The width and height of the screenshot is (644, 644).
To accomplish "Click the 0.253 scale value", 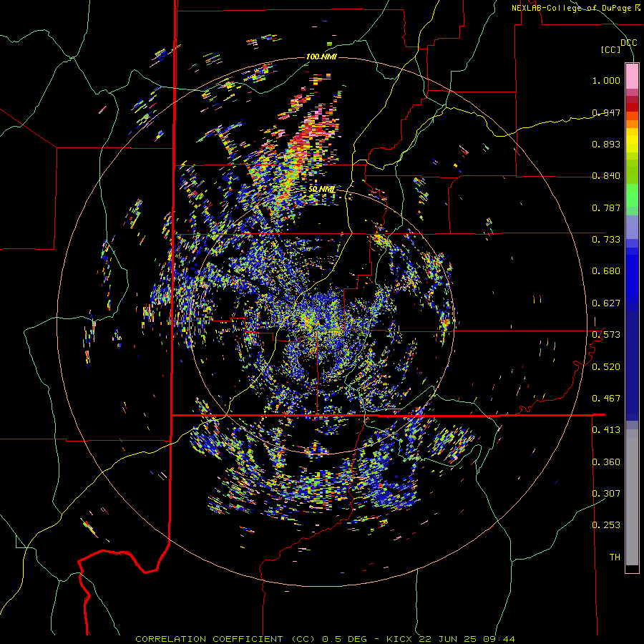I will (x=606, y=525).
